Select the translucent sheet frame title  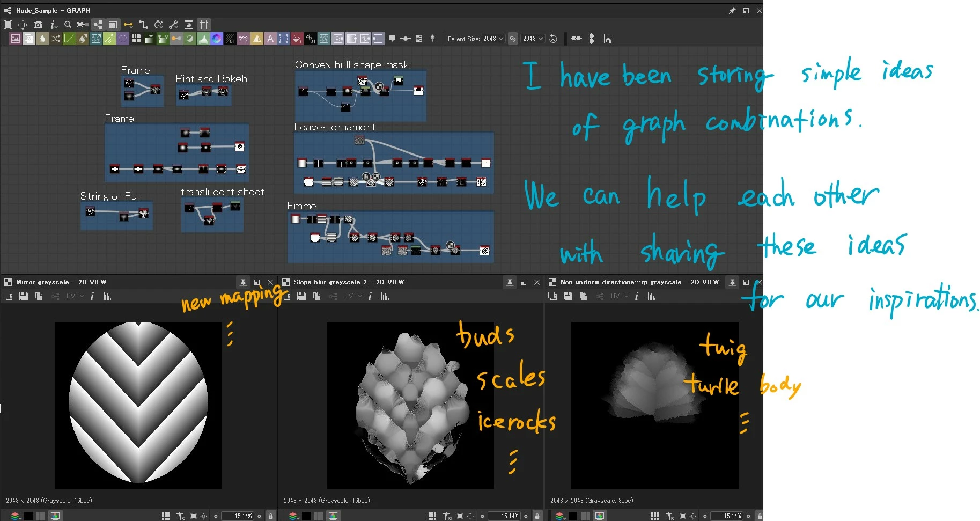coord(223,192)
